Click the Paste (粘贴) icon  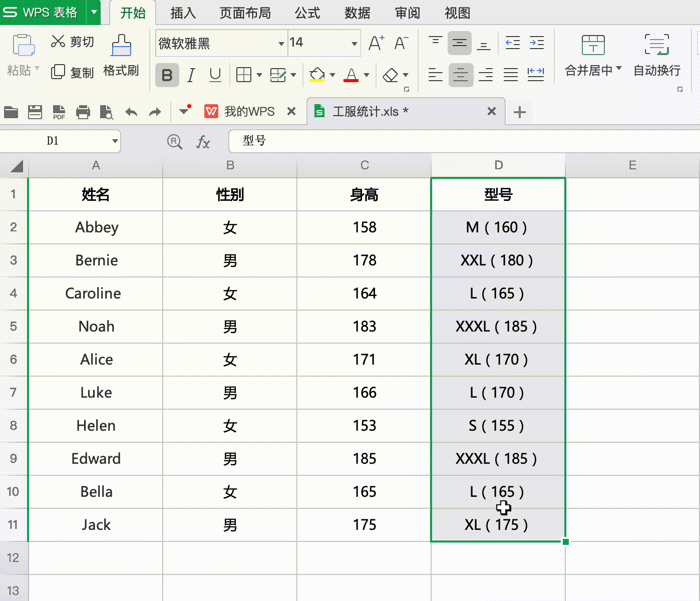tap(23, 45)
